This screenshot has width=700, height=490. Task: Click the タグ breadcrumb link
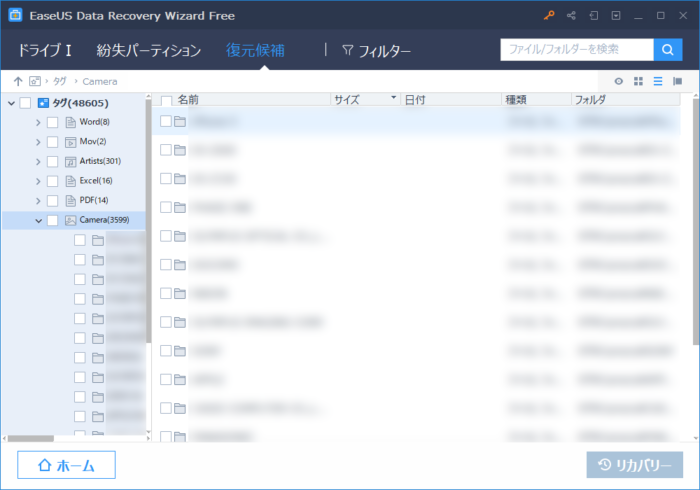pyautogui.click(x=59, y=81)
